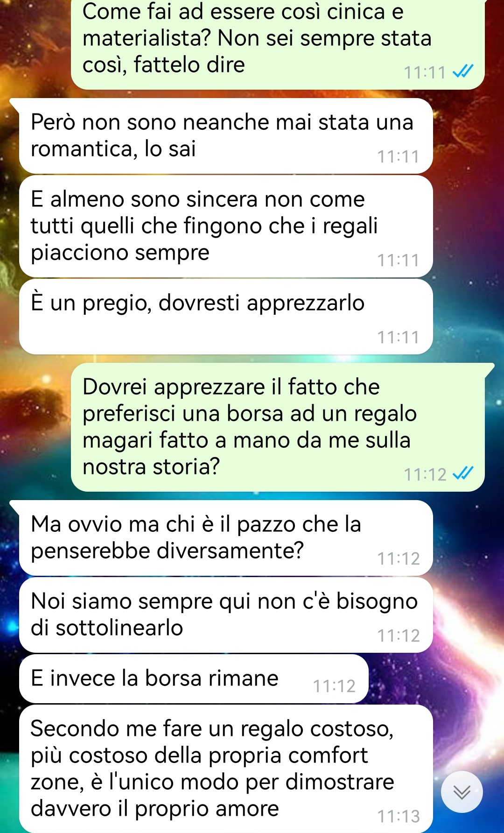Tap message 'Secondo me fare un regalo costoso'
Image resolution: width=504 pixels, height=833 pixels.
point(226,769)
